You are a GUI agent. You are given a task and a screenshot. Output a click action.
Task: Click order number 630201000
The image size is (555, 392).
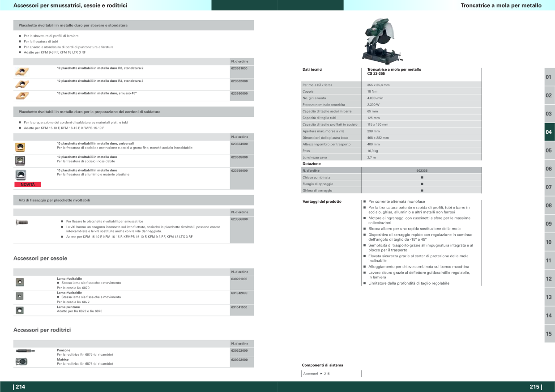[x=239, y=279]
